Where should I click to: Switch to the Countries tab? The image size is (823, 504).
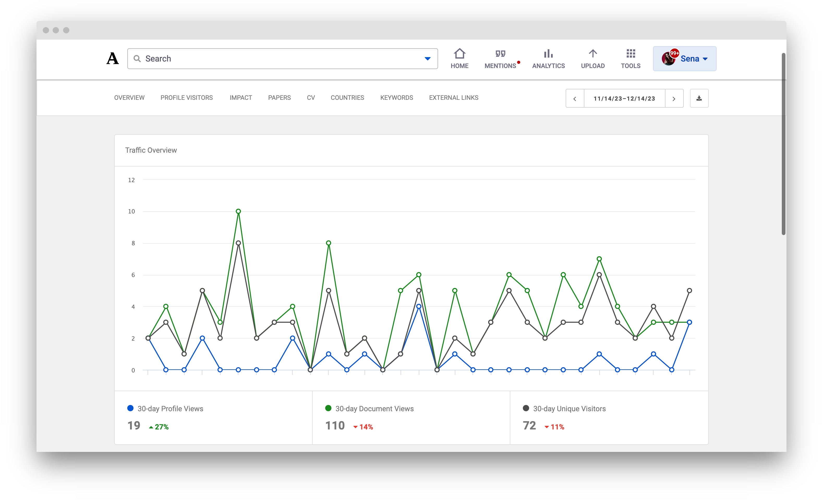tap(347, 97)
